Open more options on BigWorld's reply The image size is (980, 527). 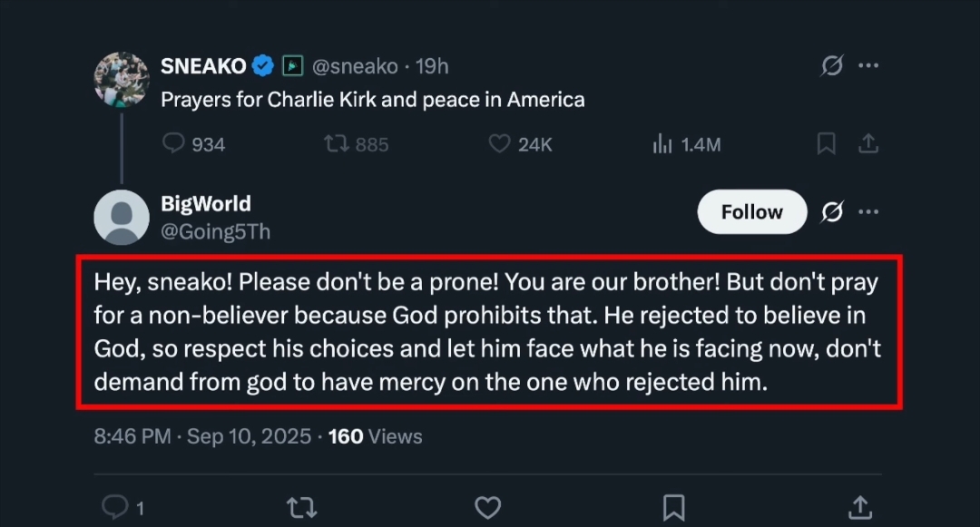tap(868, 212)
